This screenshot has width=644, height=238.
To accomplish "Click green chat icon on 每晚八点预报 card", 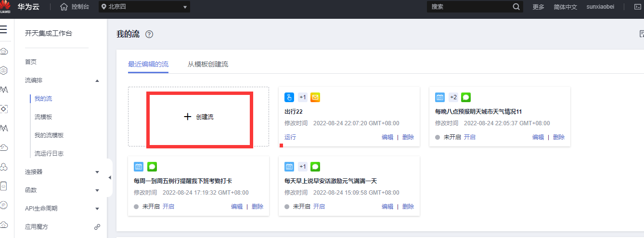I will [x=466, y=97].
